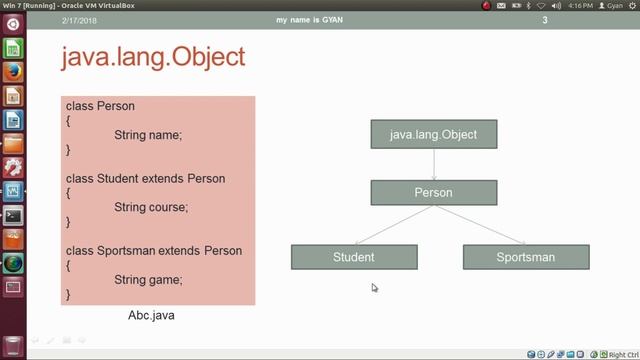Screen dimensions: 640x360
Task: Click VirtualBox shared folders status icon
Action: (570, 354)
